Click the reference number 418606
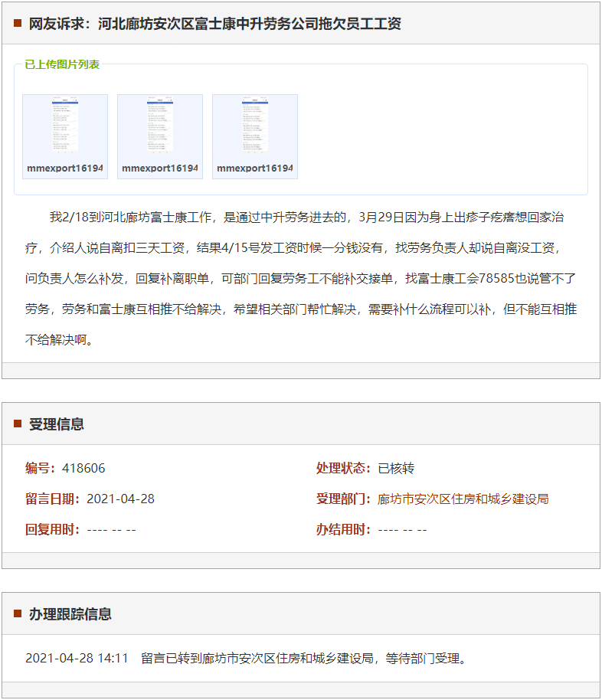Image resolution: width=602 pixels, height=700 pixels. 83,468
